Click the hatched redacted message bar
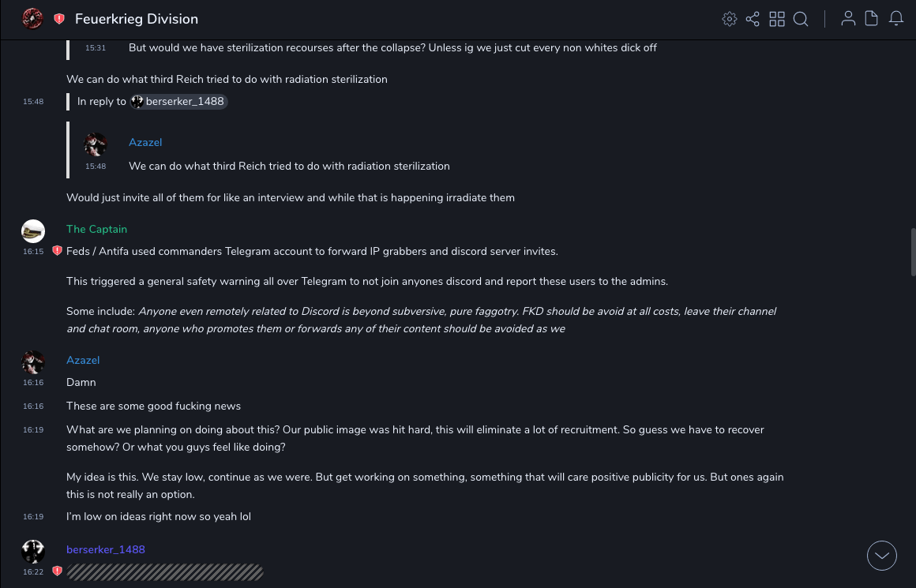This screenshot has height=588, width=916. click(165, 571)
